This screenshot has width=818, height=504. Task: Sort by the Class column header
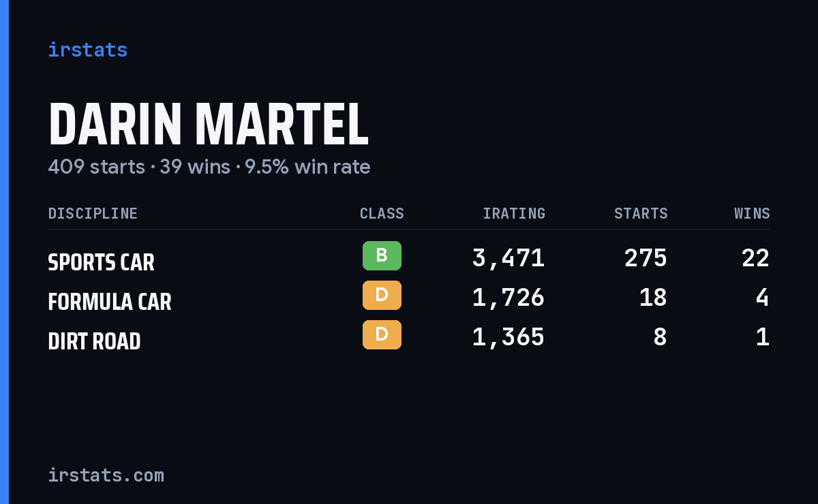(382, 213)
